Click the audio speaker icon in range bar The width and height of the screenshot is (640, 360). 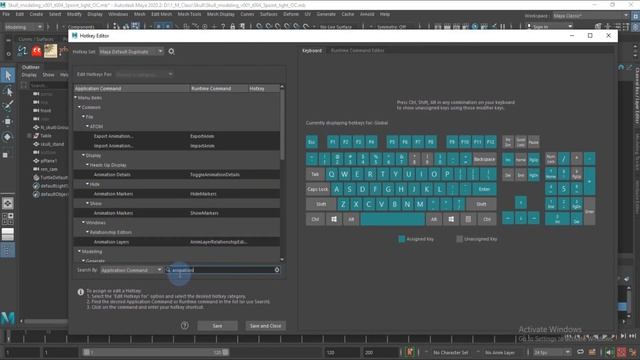(609, 352)
